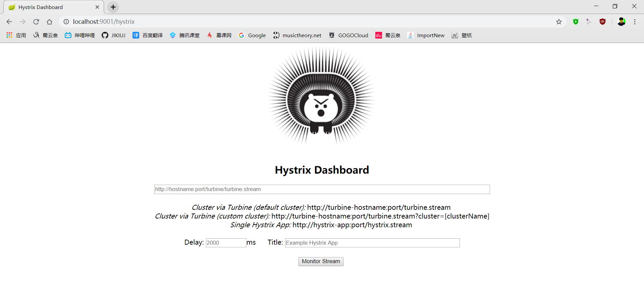Click the Hystrix hedgehog logo image

click(x=321, y=96)
